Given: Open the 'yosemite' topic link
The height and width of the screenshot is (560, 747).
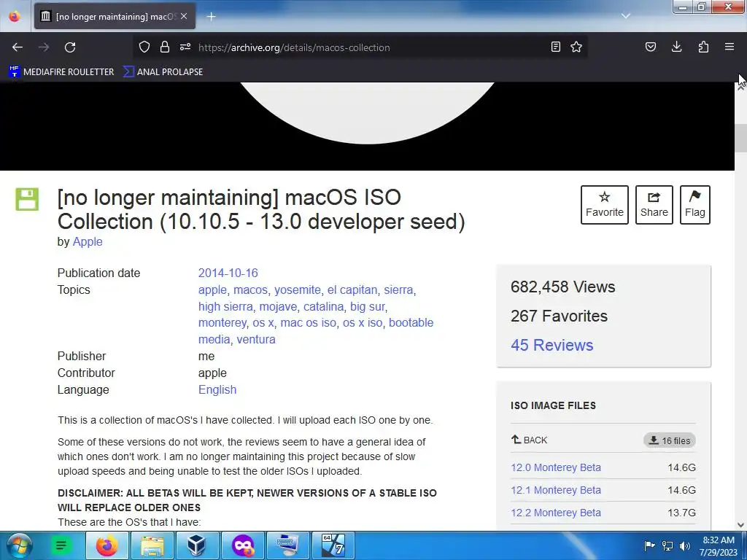Looking at the screenshot, I should 298,289.
